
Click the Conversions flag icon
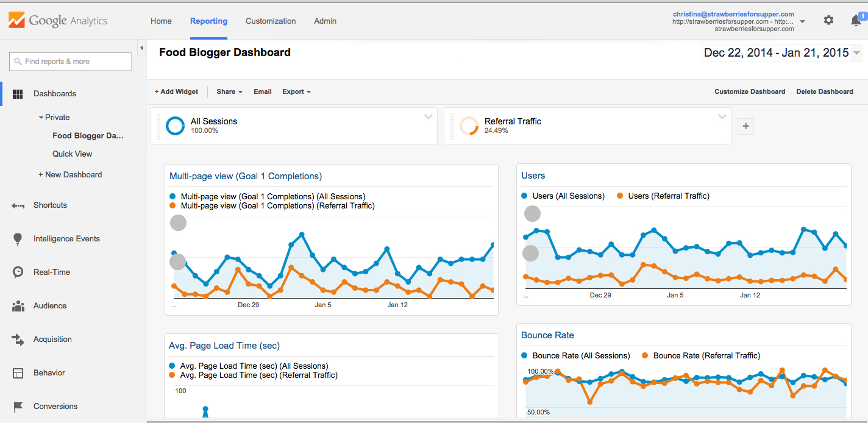pos(18,407)
